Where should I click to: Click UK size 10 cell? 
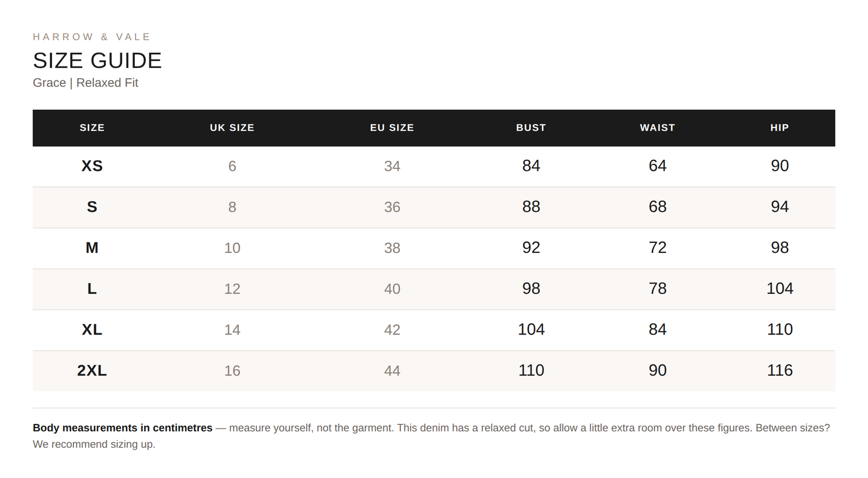click(x=232, y=248)
